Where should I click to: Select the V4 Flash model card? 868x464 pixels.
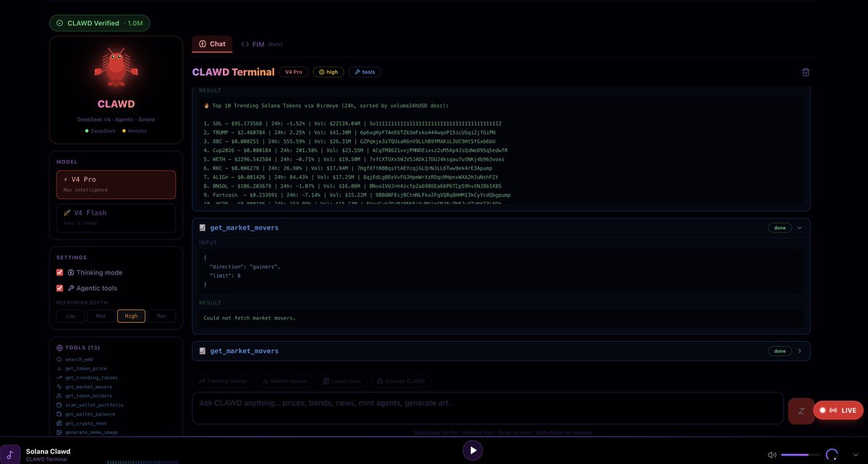click(116, 218)
